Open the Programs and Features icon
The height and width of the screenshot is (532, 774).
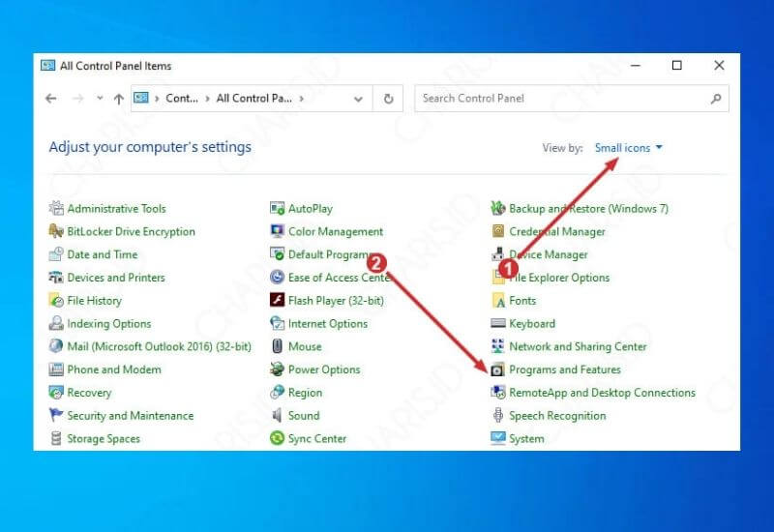(x=498, y=369)
